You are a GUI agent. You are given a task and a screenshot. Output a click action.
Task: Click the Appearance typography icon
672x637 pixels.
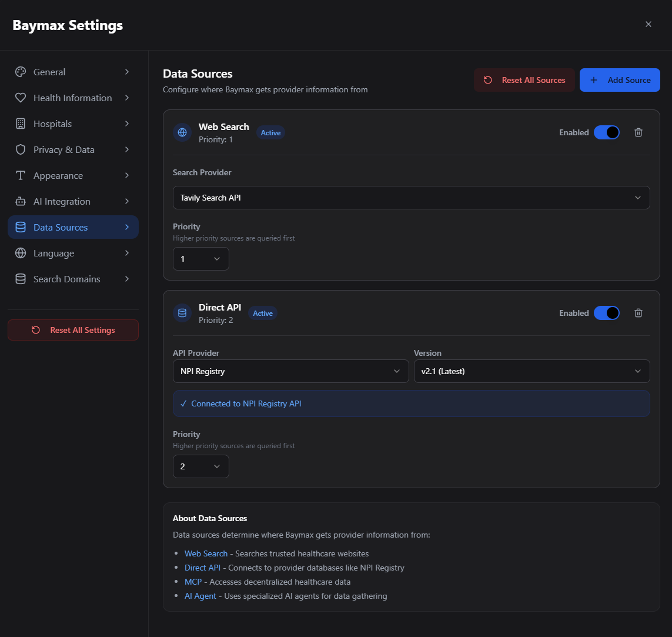tap(20, 175)
